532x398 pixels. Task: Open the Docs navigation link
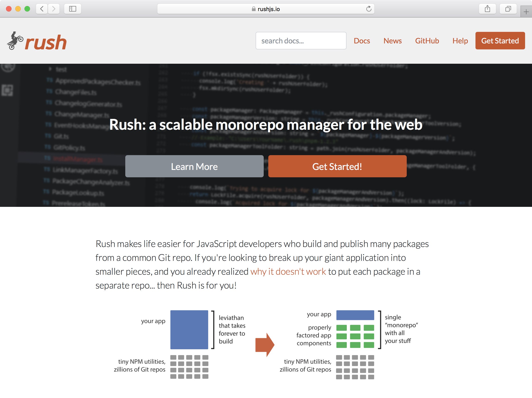tap(362, 41)
